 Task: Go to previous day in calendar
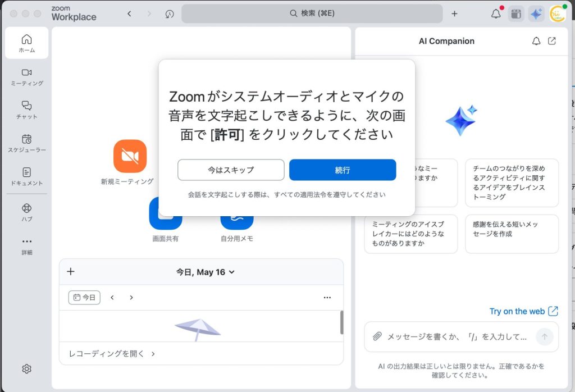tap(112, 298)
